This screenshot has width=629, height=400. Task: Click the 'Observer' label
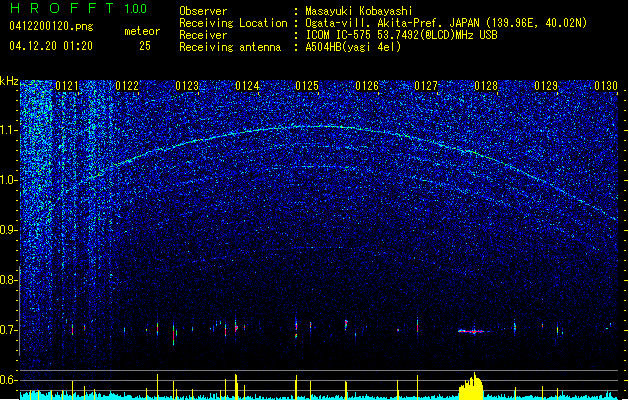coord(203,11)
